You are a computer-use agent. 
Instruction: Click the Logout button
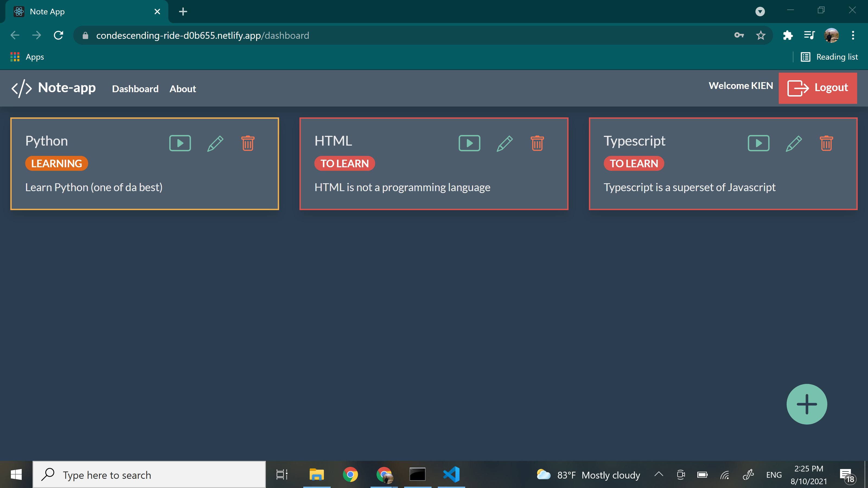(x=818, y=88)
